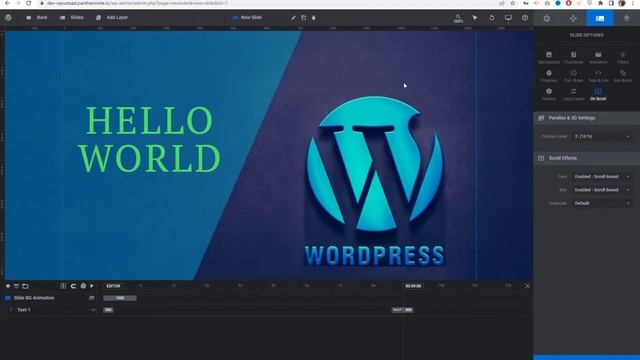Open the help icon in toolbar
The width and height of the screenshot is (640, 360).
click(x=525, y=18)
